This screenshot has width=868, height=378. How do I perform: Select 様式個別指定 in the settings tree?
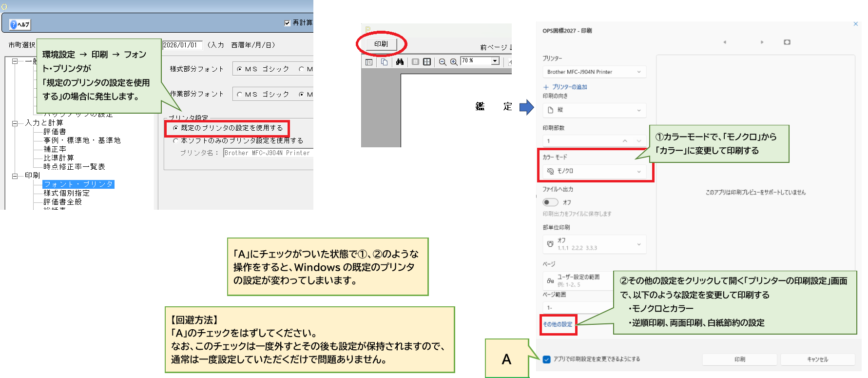coord(66,193)
